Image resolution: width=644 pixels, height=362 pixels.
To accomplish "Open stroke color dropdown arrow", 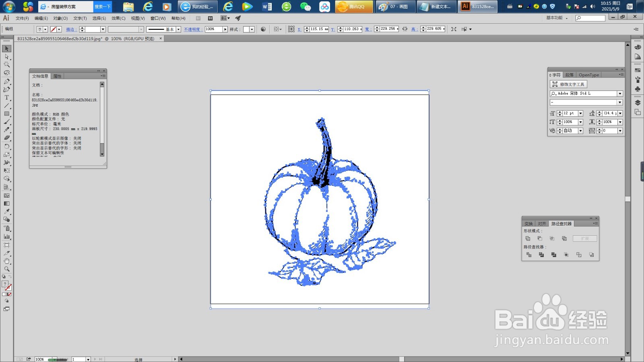I will point(59,29).
